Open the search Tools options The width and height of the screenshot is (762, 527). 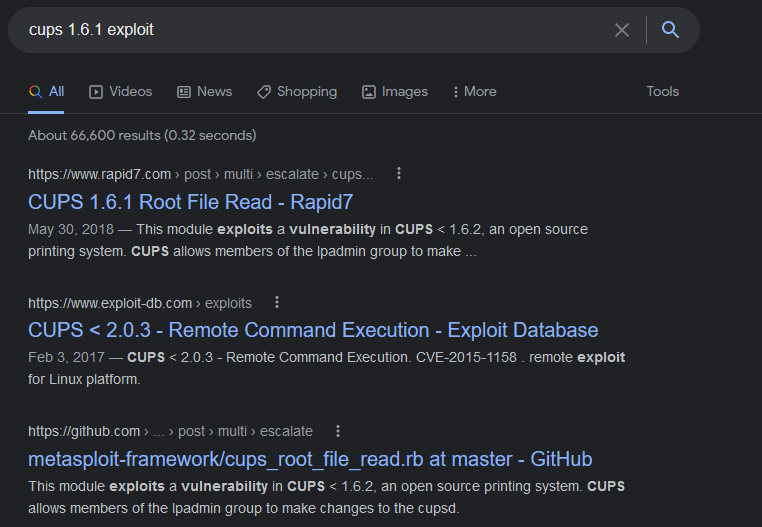coord(662,91)
